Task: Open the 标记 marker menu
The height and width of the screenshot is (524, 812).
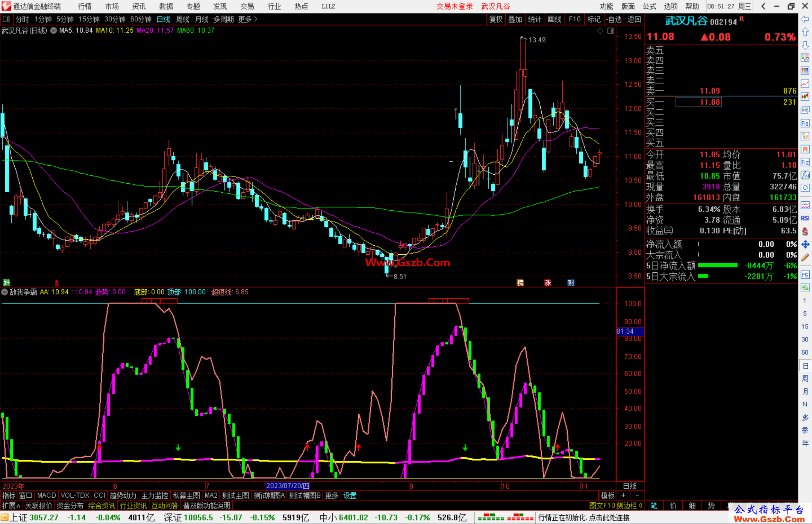Action: tap(594, 19)
